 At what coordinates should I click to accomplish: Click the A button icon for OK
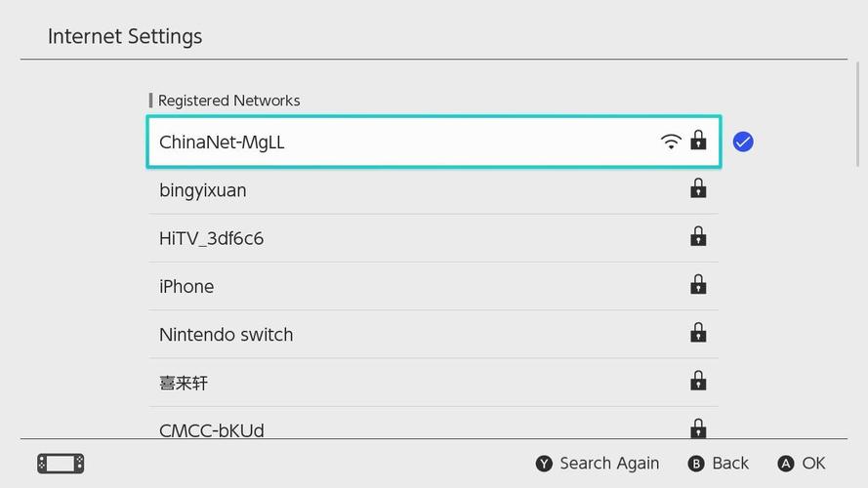(786, 464)
